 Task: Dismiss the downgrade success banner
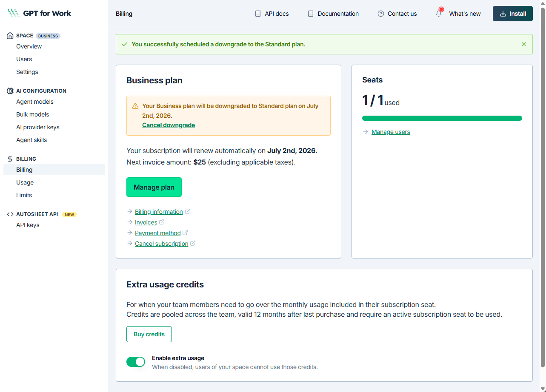tap(524, 44)
